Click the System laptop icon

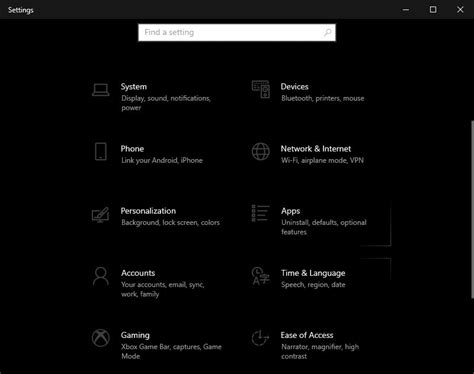tap(101, 90)
